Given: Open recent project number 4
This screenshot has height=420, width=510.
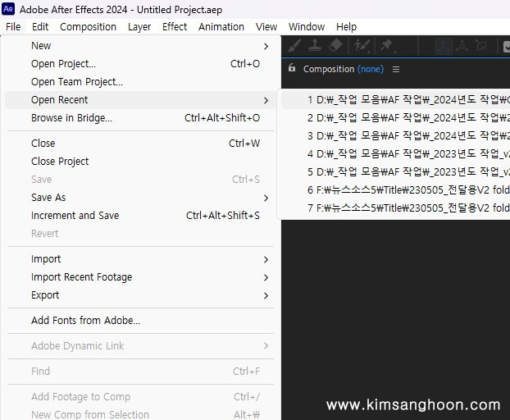Looking at the screenshot, I should tap(395, 154).
